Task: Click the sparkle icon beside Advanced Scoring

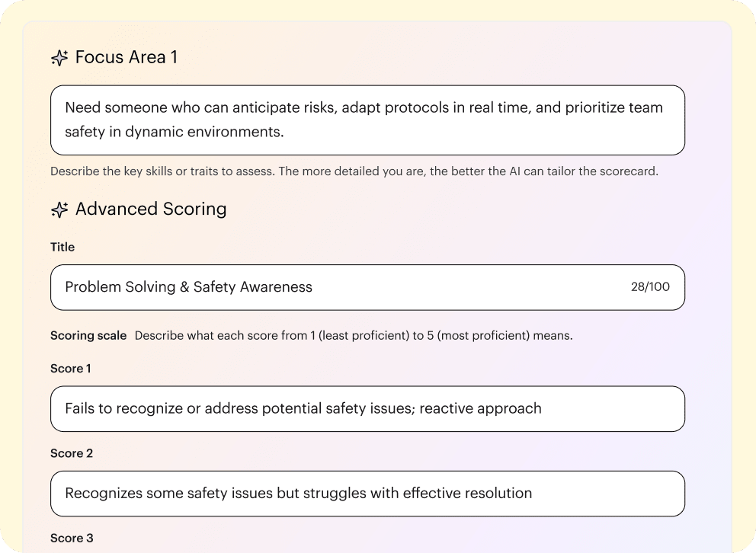Action: pos(59,209)
